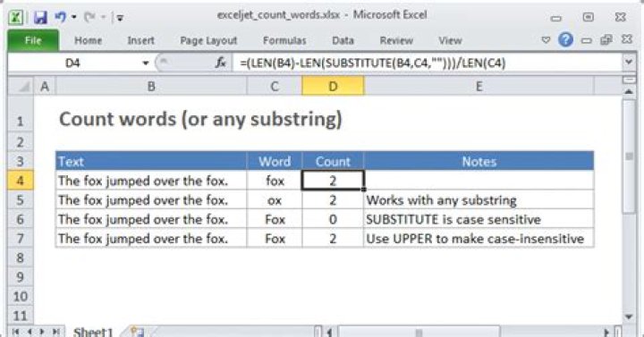Click the Redo arrow icon

tap(89, 17)
